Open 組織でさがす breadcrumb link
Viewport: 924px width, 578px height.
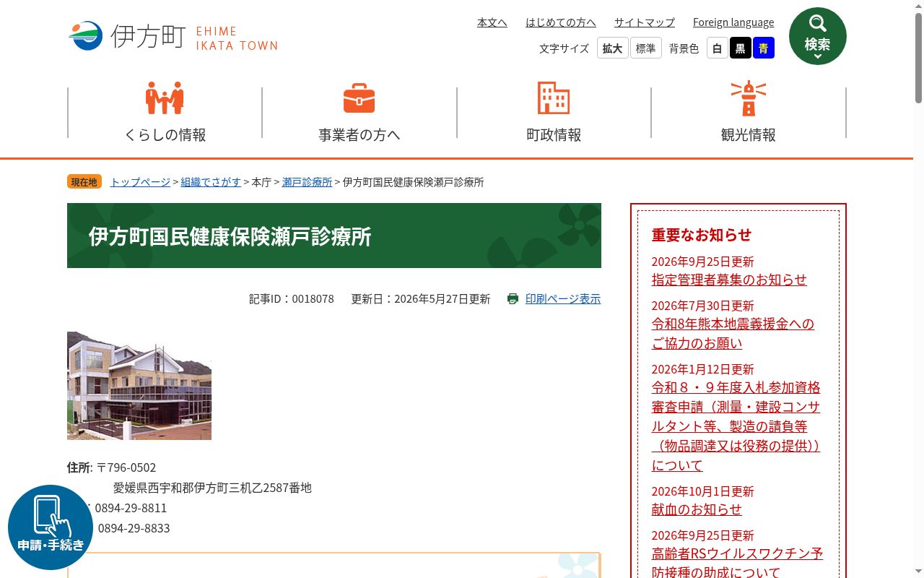pos(211,182)
